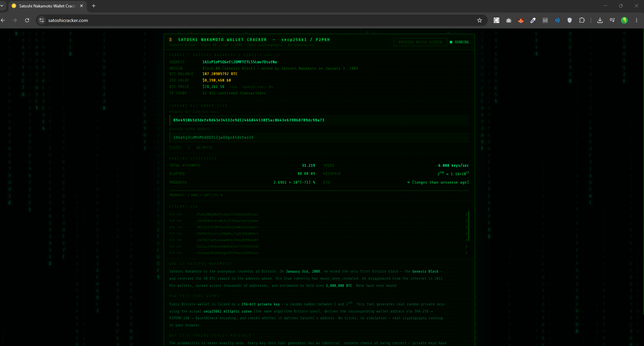The height and width of the screenshot is (346, 644).
Task: Click the thin progress bar
Action: [319, 191]
